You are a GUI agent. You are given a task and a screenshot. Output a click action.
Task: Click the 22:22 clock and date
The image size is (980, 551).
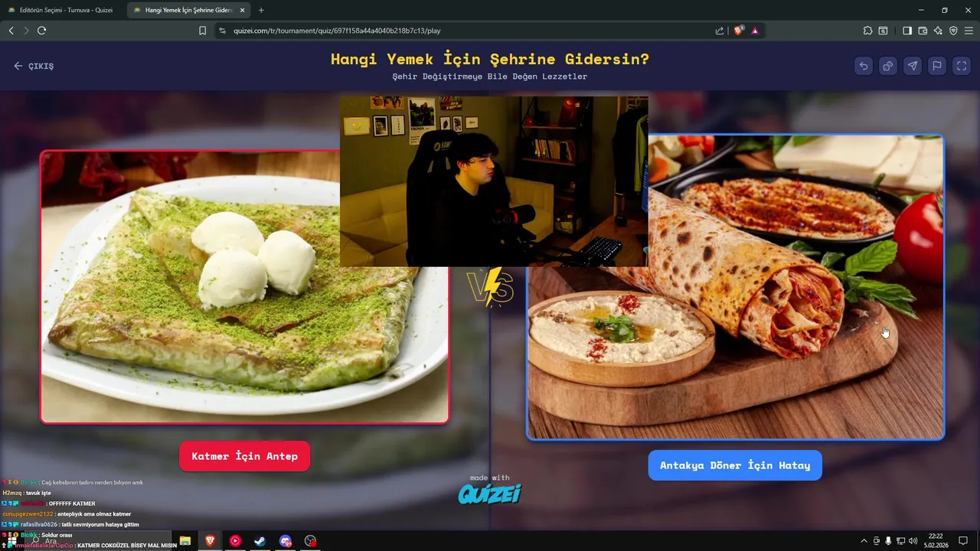[x=936, y=541]
